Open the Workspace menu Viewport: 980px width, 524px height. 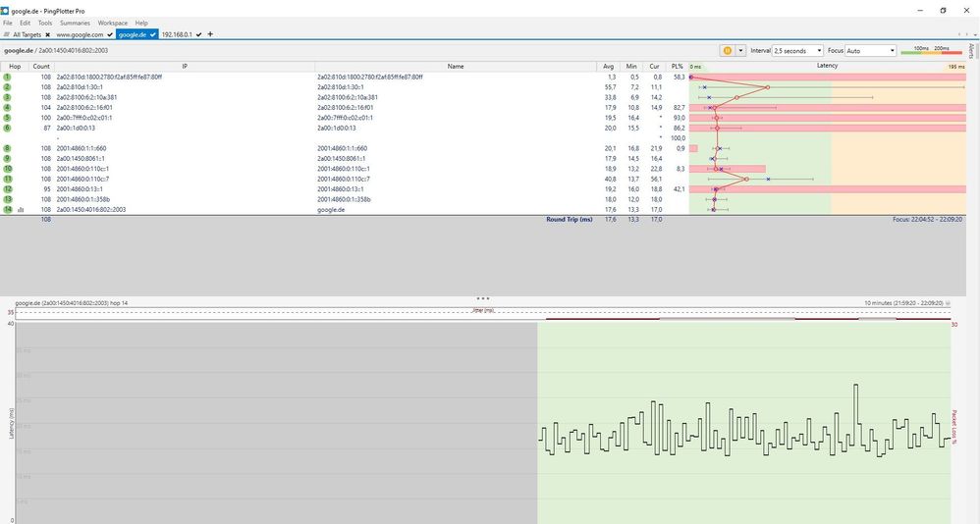(x=113, y=24)
